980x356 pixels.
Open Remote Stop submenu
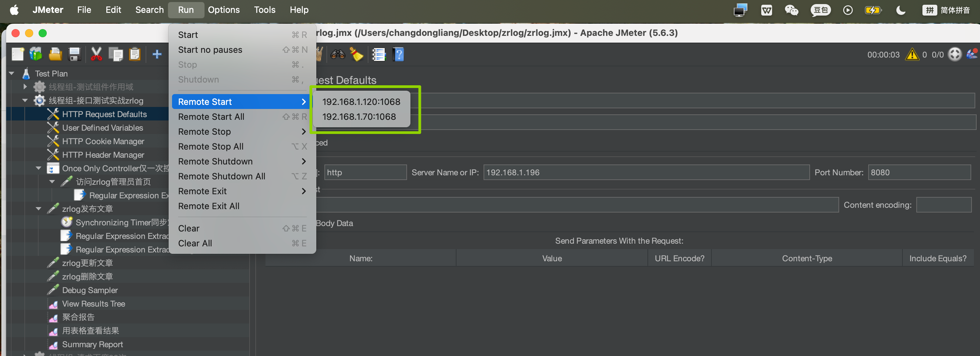242,132
